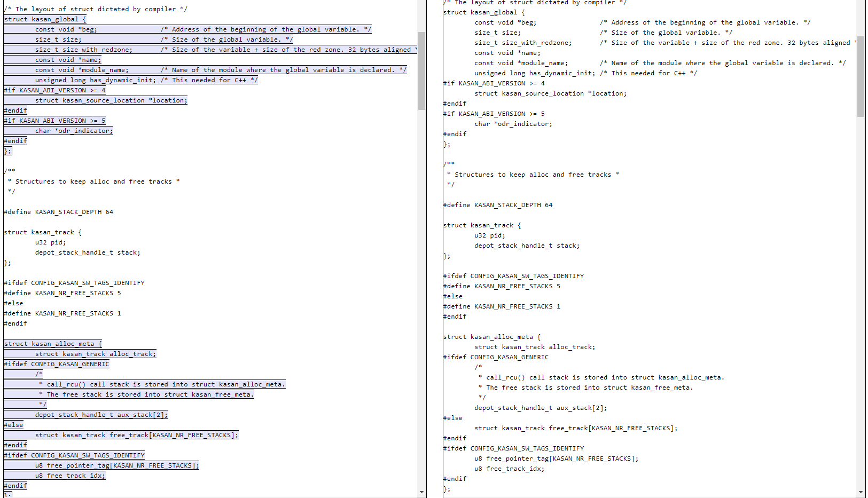Click 'u8 free_pointer_tag[...]' in right pane
The height and width of the screenshot is (498, 868).
click(556, 459)
